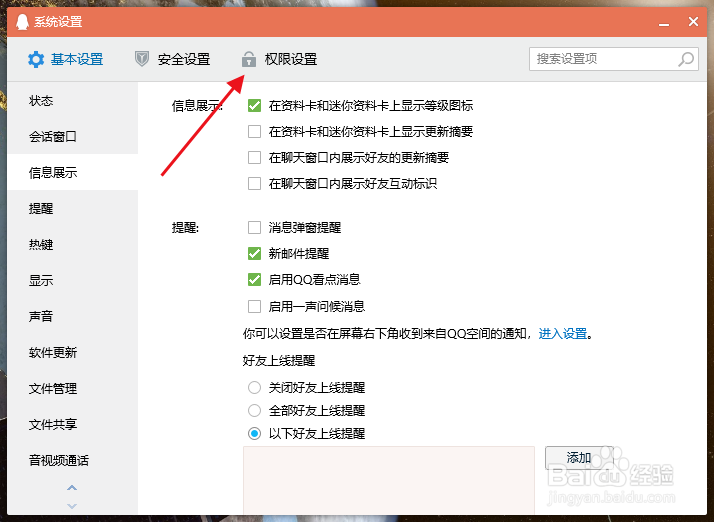714x522 pixels.
Task: Check 在聊天窗口内展示好友的更新摘要
Action: pos(254,158)
